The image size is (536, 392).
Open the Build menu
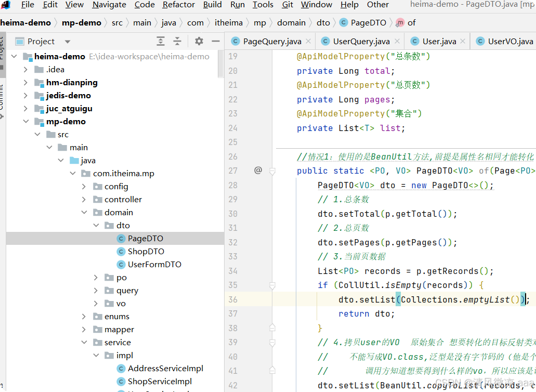[x=212, y=5]
